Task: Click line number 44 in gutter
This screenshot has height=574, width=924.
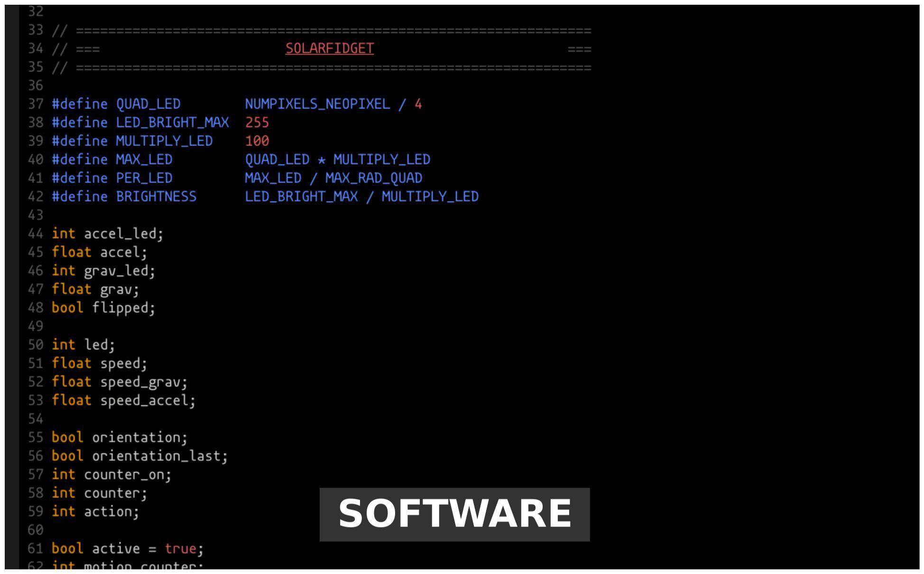Action: pyautogui.click(x=35, y=234)
